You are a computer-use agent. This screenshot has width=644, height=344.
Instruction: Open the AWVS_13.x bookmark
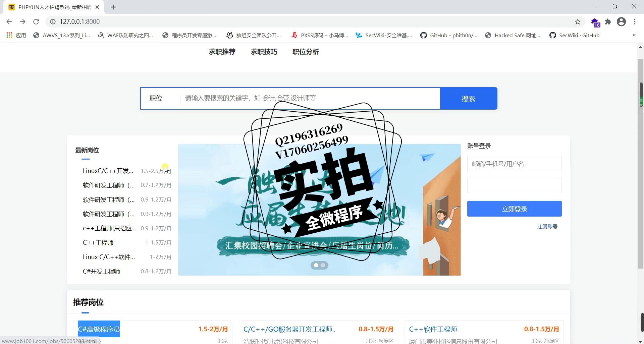point(62,35)
